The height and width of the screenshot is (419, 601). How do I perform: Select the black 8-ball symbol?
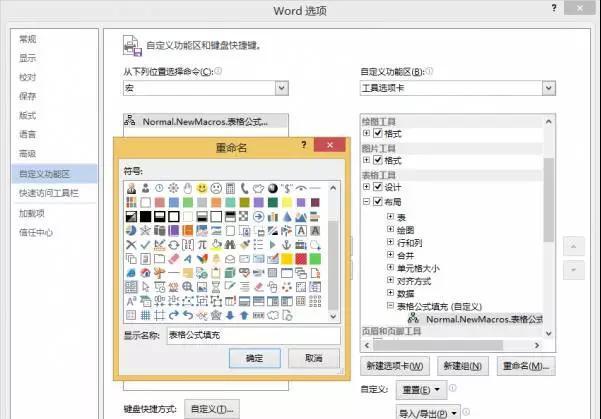click(273, 188)
